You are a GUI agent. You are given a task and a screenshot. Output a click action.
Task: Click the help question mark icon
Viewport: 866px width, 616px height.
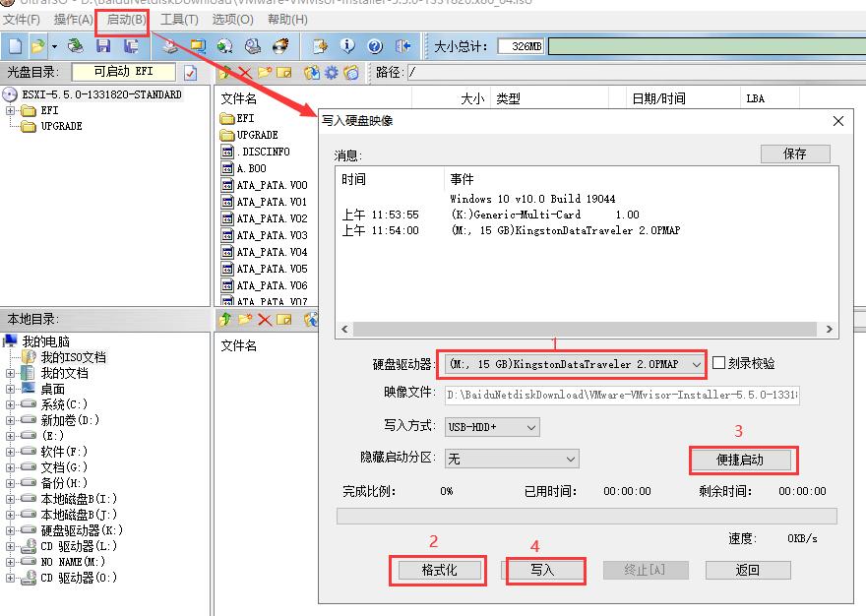pyautogui.click(x=375, y=45)
